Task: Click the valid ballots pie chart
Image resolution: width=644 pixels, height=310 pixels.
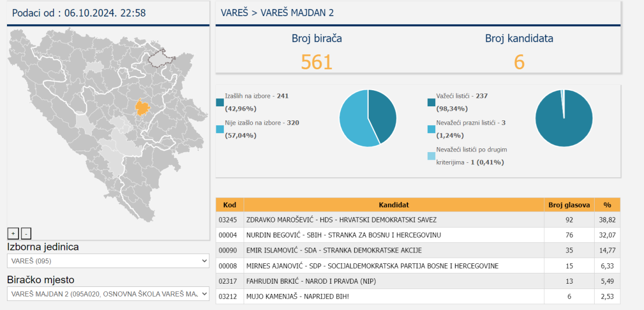Action: 564,118
